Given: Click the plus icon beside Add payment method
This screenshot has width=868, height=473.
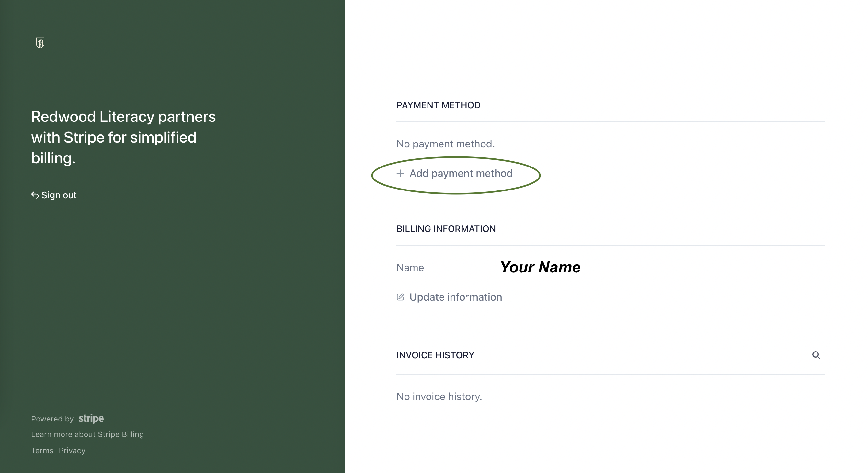Looking at the screenshot, I should 400,173.
